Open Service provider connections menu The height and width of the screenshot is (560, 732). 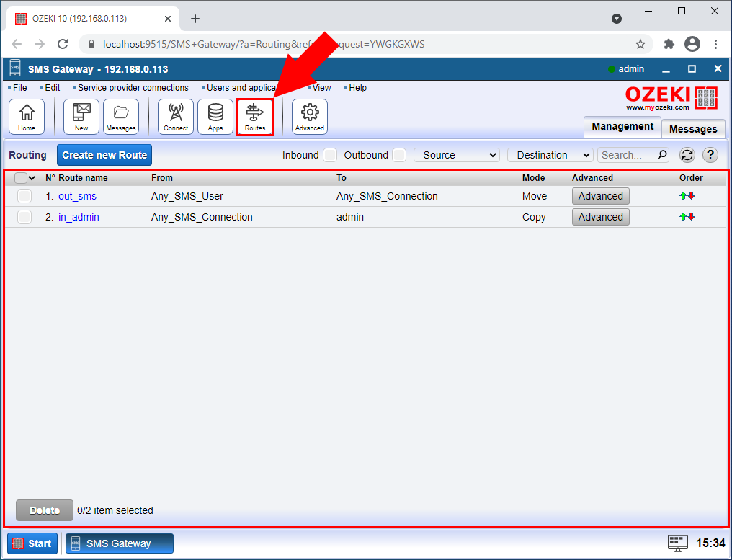pos(133,88)
